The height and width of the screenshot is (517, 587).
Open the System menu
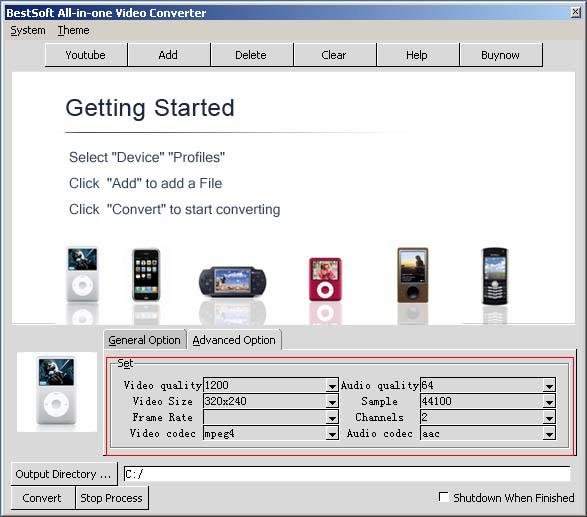(28, 30)
